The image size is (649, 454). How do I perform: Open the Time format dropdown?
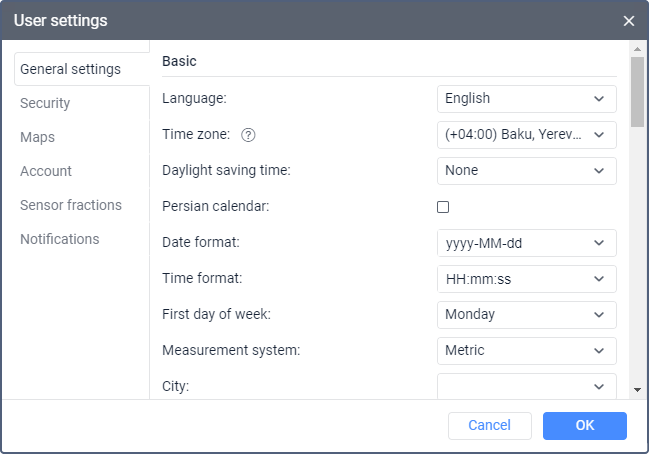[x=527, y=279]
